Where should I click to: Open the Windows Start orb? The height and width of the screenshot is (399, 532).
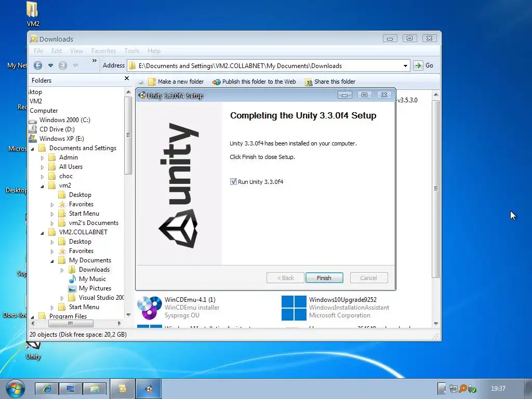(15, 389)
